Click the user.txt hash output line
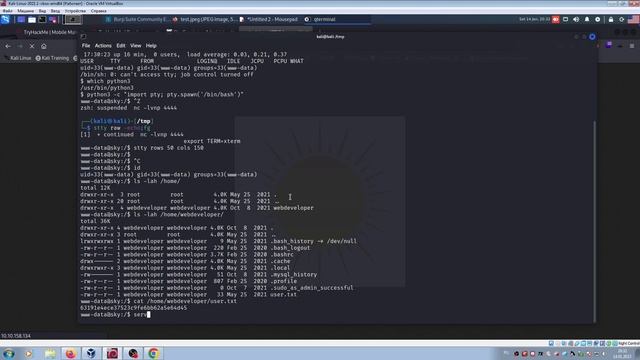The height and width of the screenshot is (360, 640). pyautogui.click(x=134, y=308)
